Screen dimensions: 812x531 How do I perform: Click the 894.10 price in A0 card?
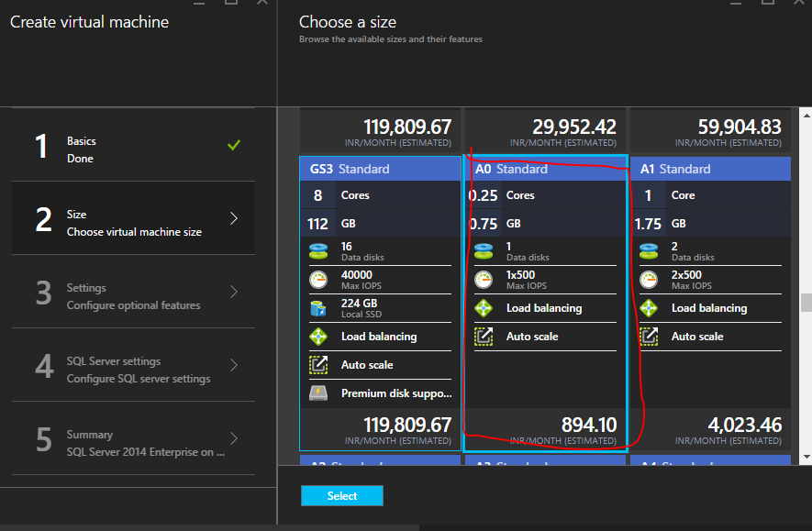coord(589,425)
